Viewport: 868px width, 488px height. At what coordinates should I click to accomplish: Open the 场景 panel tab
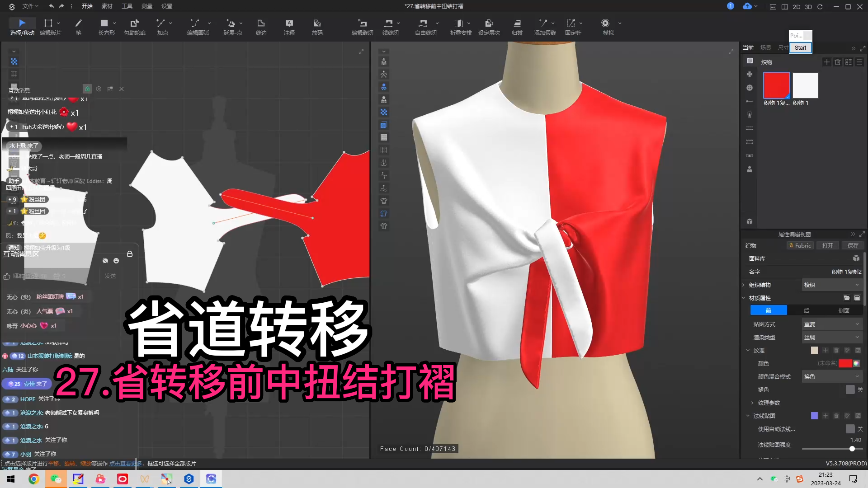tap(765, 47)
